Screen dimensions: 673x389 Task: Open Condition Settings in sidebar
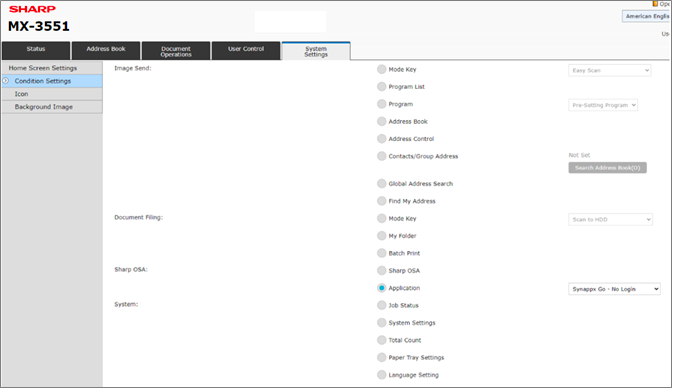pos(52,81)
